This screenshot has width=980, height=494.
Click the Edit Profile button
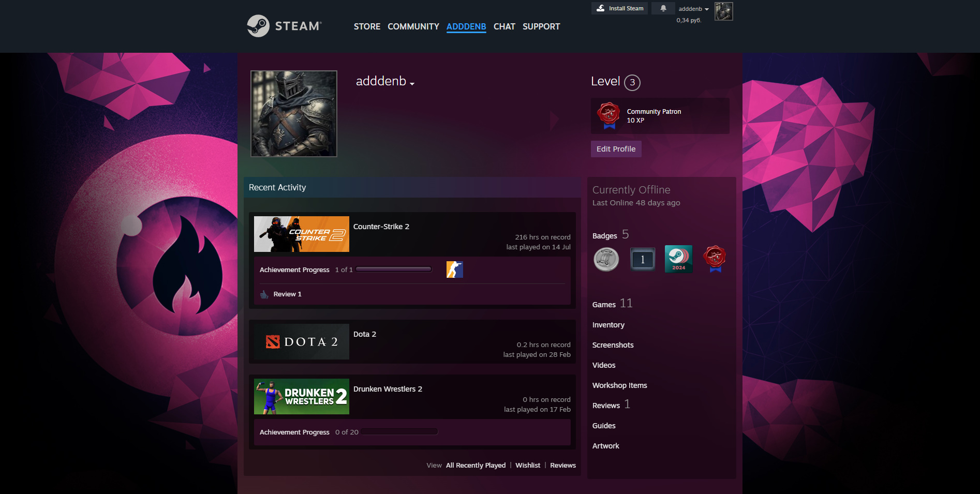(x=616, y=149)
